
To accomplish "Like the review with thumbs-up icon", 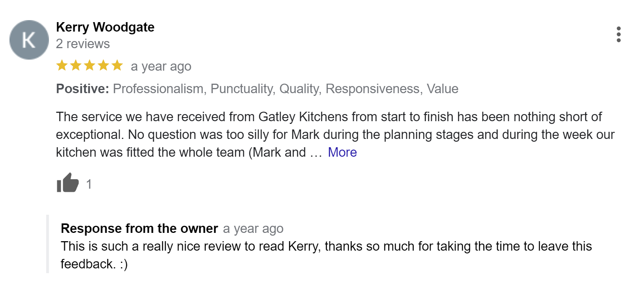I will (68, 183).
